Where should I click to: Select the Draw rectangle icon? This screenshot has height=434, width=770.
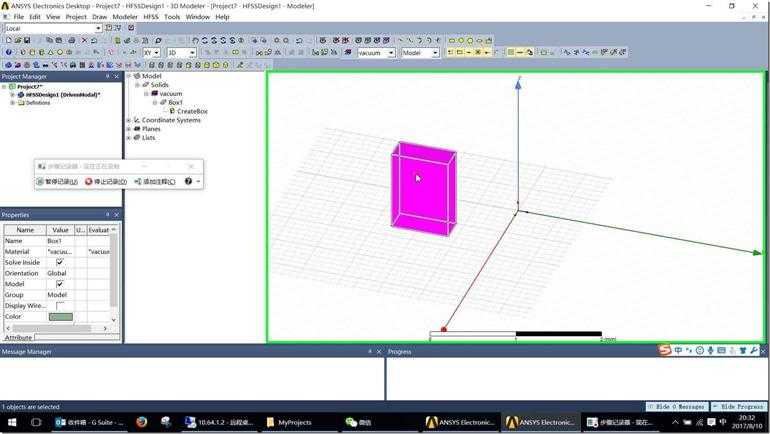452,40
